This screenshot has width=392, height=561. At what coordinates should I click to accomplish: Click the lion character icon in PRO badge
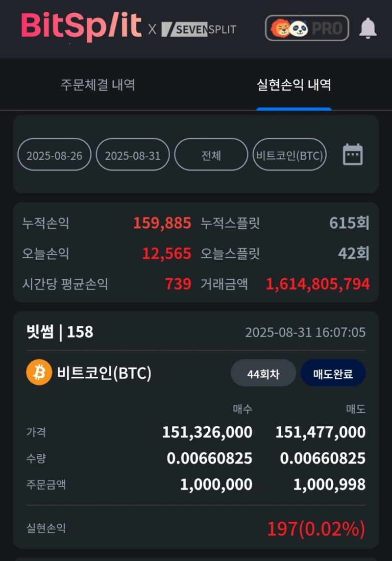(x=280, y=28)
